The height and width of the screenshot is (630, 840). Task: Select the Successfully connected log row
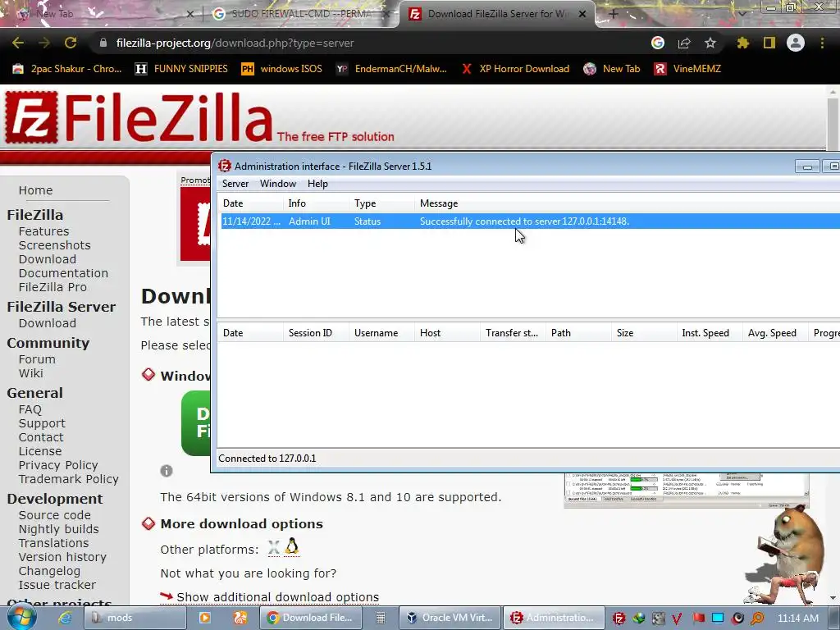[531, 221]
